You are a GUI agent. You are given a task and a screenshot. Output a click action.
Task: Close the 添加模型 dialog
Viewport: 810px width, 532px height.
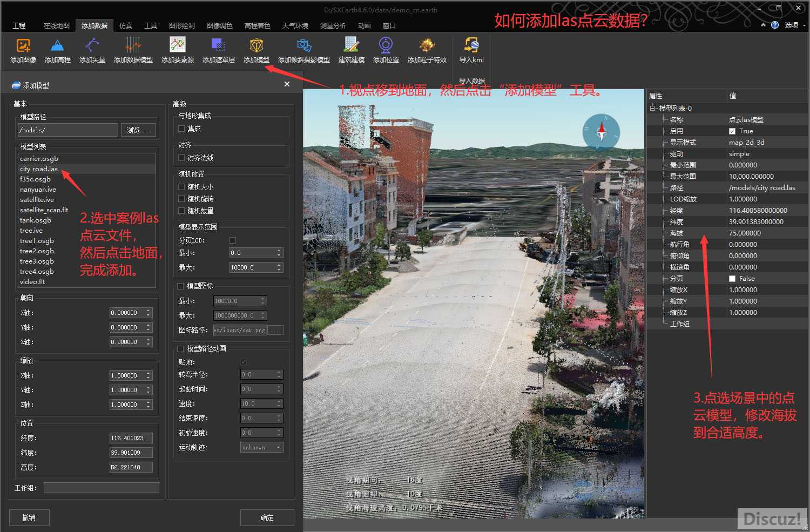pos(287,84)
